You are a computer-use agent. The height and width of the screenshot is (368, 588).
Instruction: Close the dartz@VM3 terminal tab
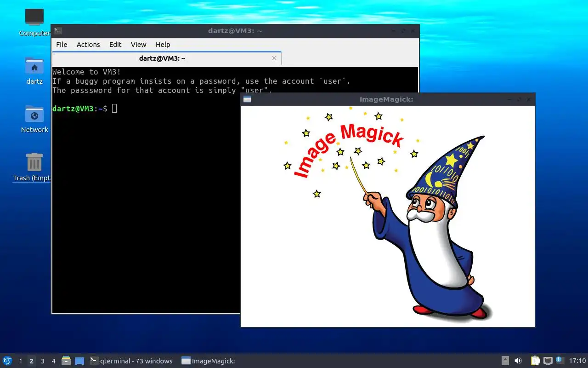pos(274,58)
